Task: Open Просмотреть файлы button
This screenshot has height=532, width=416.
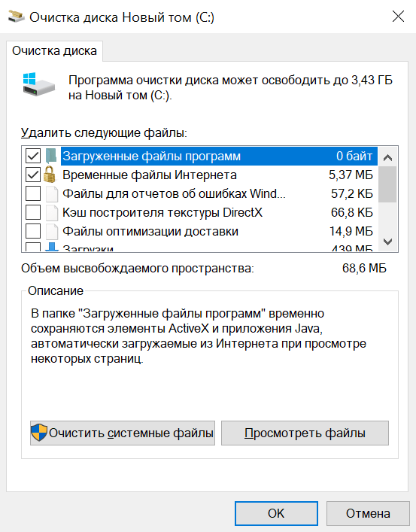Action: tap(305, 433)
